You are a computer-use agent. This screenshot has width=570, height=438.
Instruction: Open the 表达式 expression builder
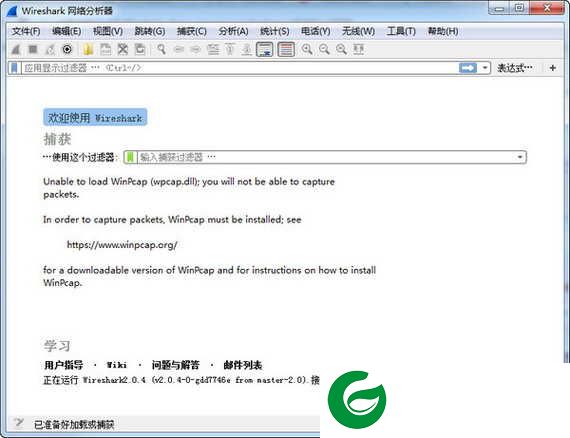514,68
